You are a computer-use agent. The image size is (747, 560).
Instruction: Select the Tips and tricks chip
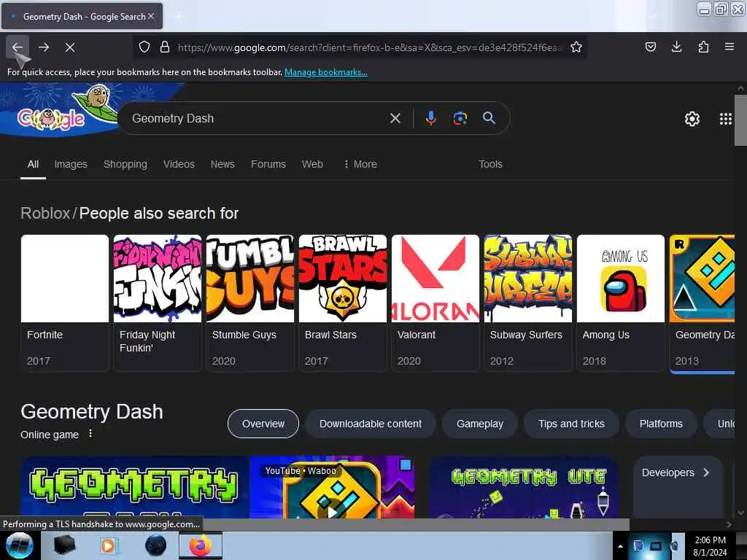click(571, 424)
